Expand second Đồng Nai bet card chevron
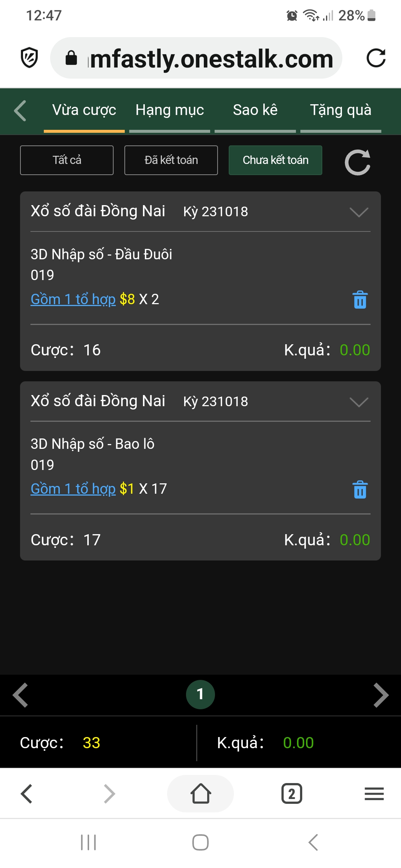The width and height of the screenshot is (401, 868). pos(359,402)
